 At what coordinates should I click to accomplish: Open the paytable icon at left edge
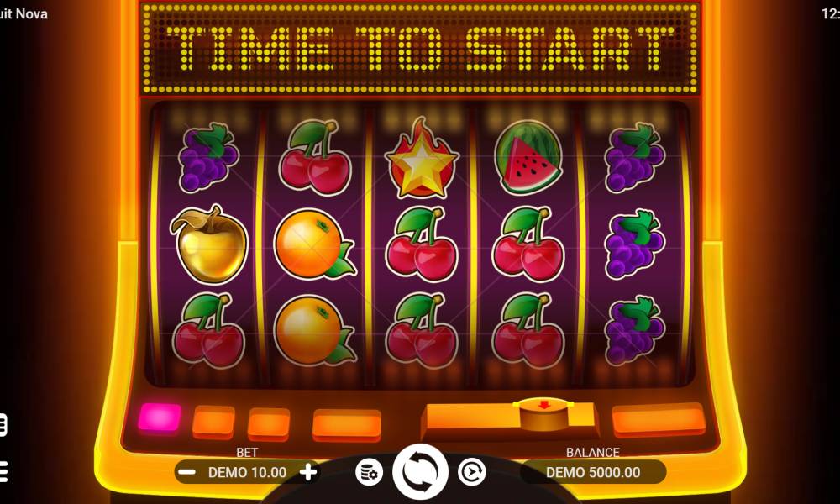coord(3,425)
